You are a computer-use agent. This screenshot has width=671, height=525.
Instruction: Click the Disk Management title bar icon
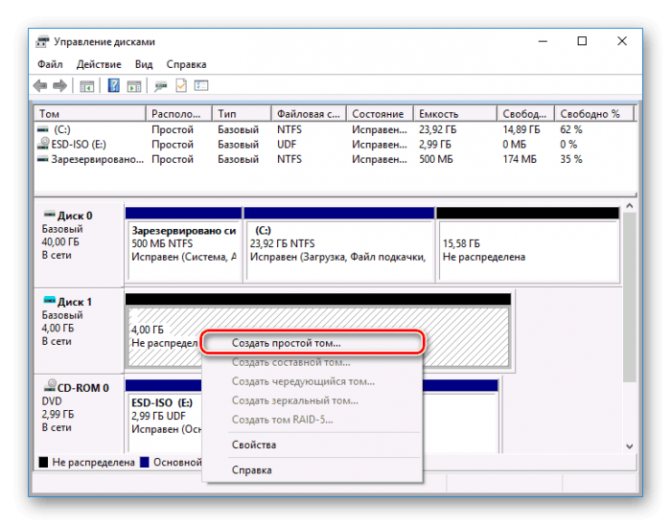(42, 42)
